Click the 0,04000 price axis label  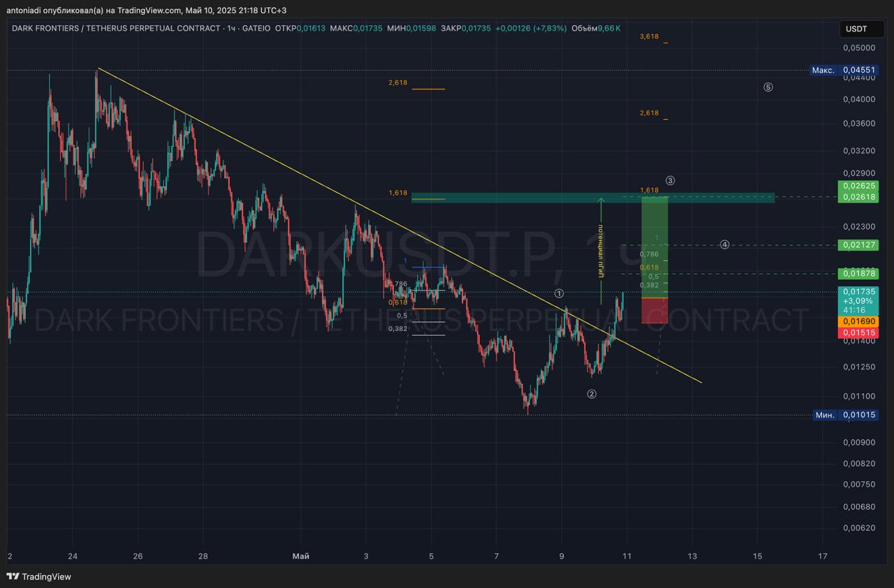pos(858,99)
